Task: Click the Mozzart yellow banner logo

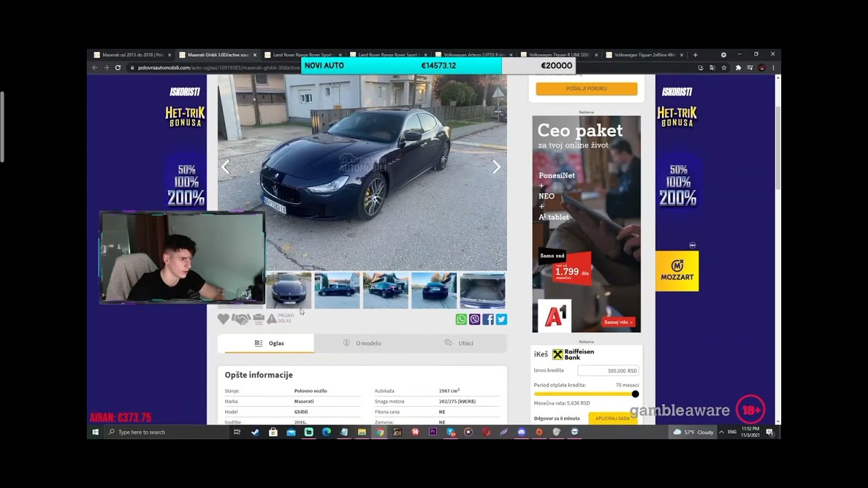Action: [x=677, y=271]
